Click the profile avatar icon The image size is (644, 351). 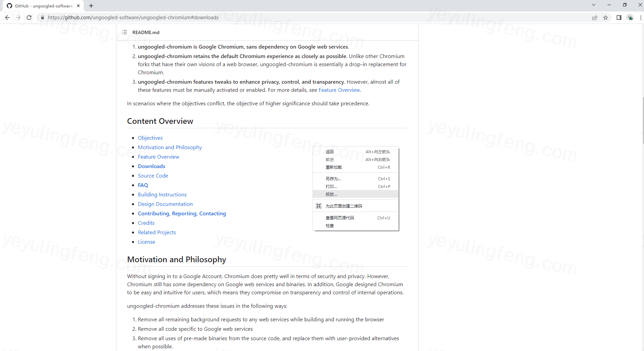(x=630, y=18)
